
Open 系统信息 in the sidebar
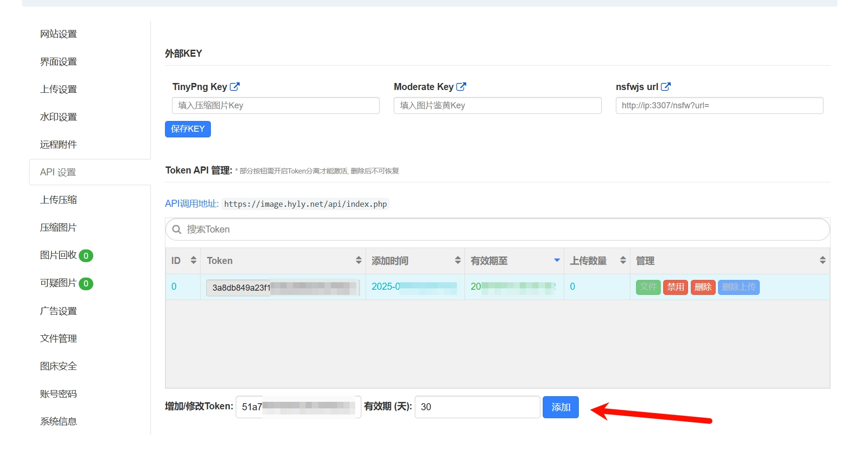(59, 421)
